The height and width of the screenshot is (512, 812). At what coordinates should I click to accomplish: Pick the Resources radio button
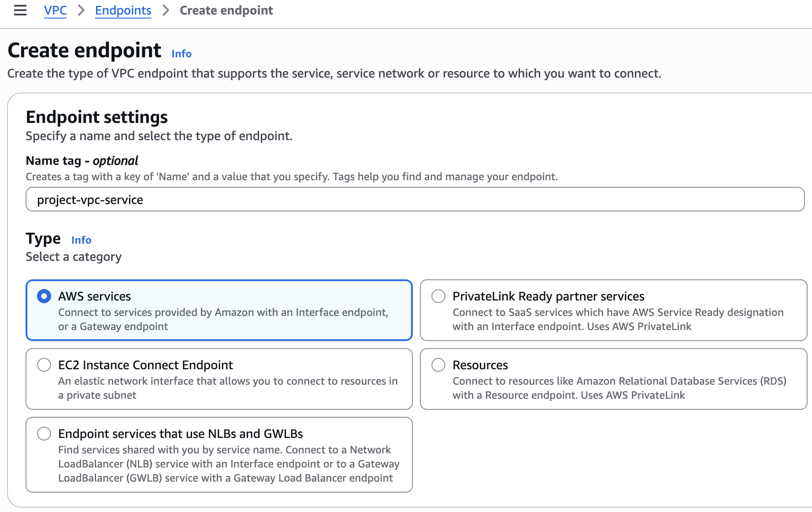(438, 365)
